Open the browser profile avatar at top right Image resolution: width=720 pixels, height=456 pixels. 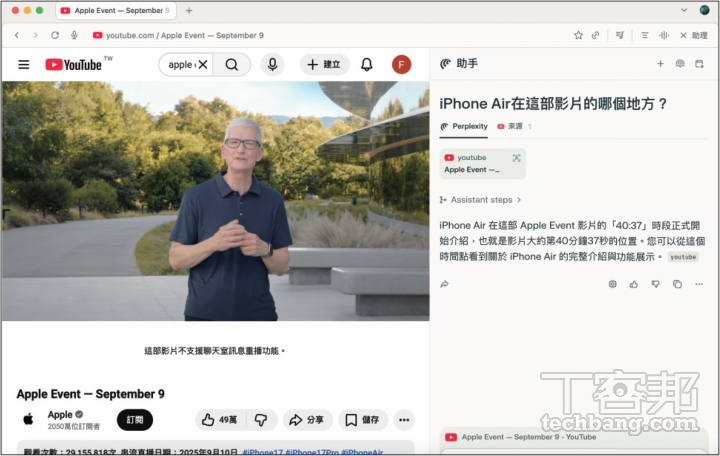(704, 10)
